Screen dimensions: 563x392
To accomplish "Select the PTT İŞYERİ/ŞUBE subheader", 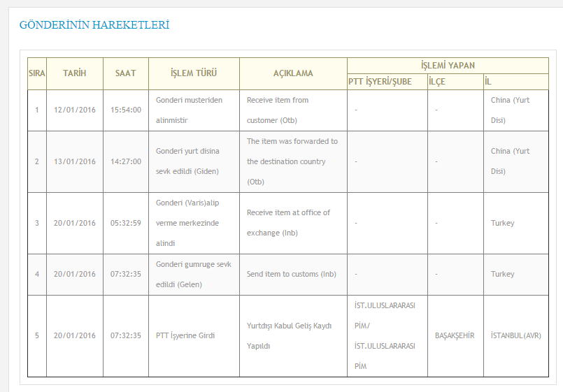I will pos(387,82).
